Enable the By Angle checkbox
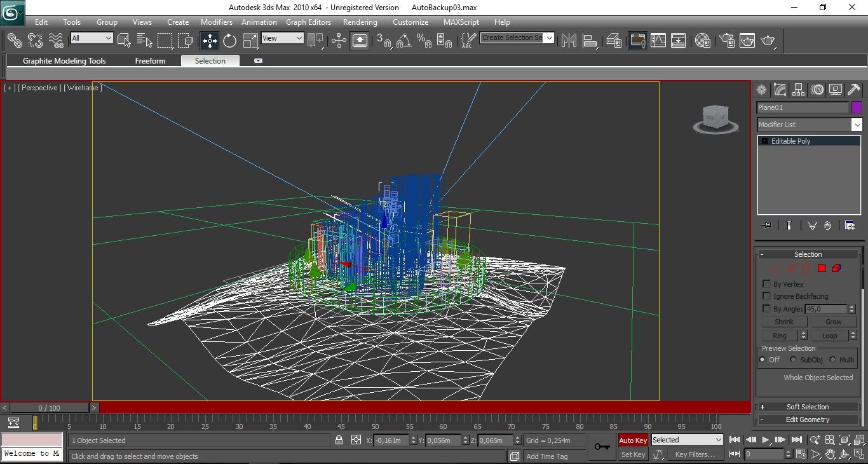This screenshot has height=464, width=868. click(766, 309)
